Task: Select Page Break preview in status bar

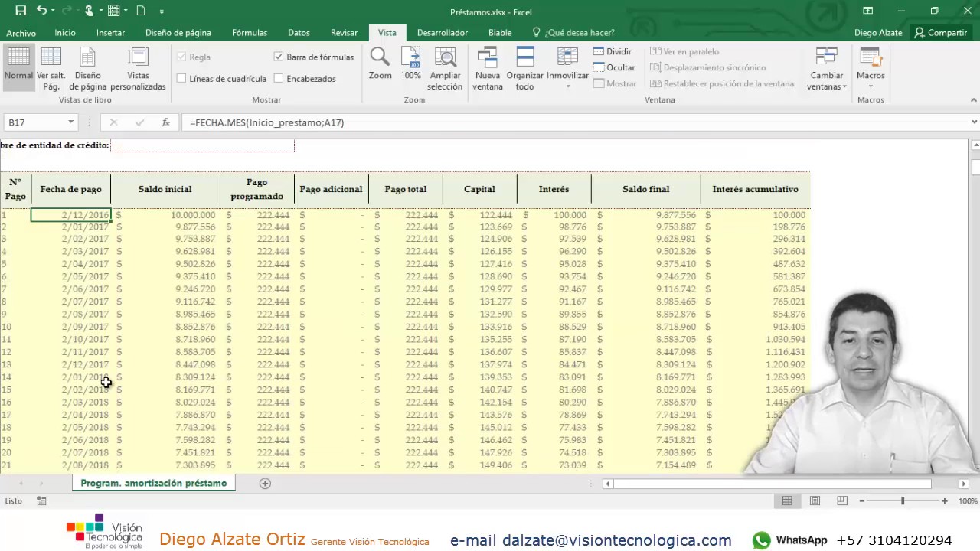Action: click(842, 500)
